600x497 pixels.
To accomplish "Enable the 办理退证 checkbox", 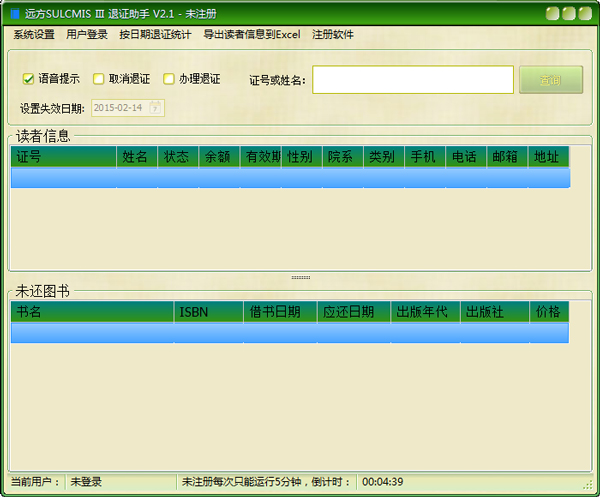I will point(169,79).
